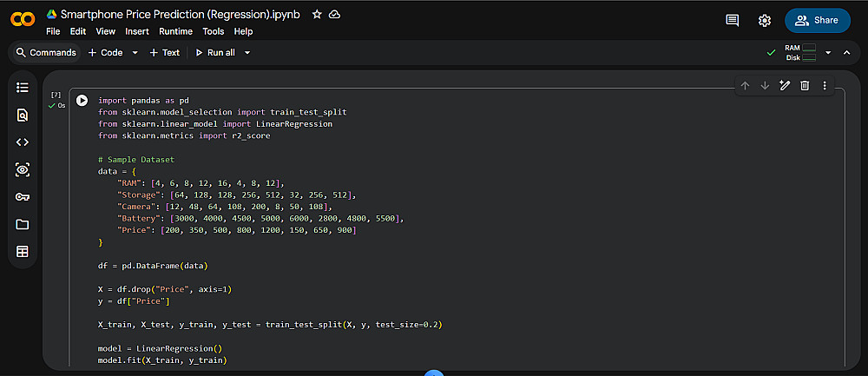This screenshot has height=376, width=868.
Task: Open the Runtime menu
Action: point(176,31)
